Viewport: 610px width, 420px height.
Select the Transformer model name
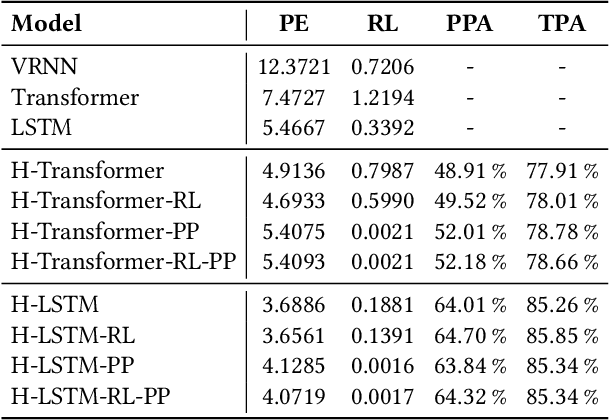pos(75,98)
